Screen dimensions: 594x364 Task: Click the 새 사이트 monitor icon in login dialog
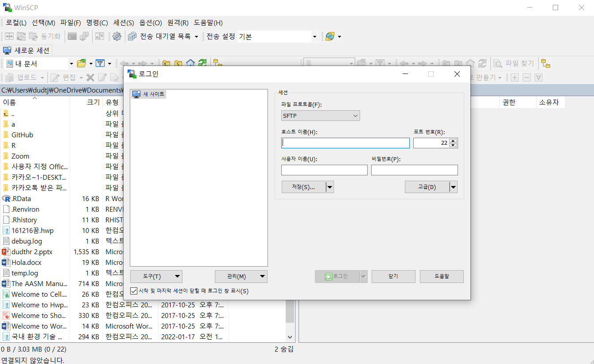(137, 94)
